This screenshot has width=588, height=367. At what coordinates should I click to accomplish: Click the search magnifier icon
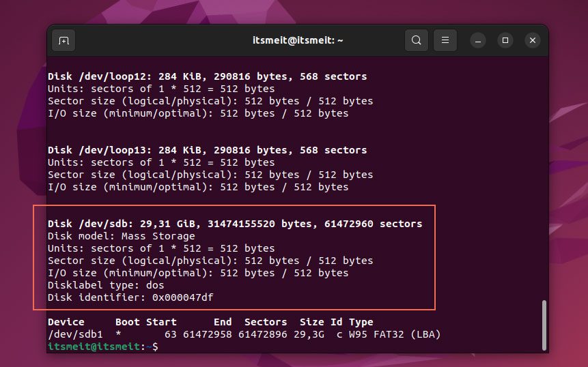coord(417,40)
